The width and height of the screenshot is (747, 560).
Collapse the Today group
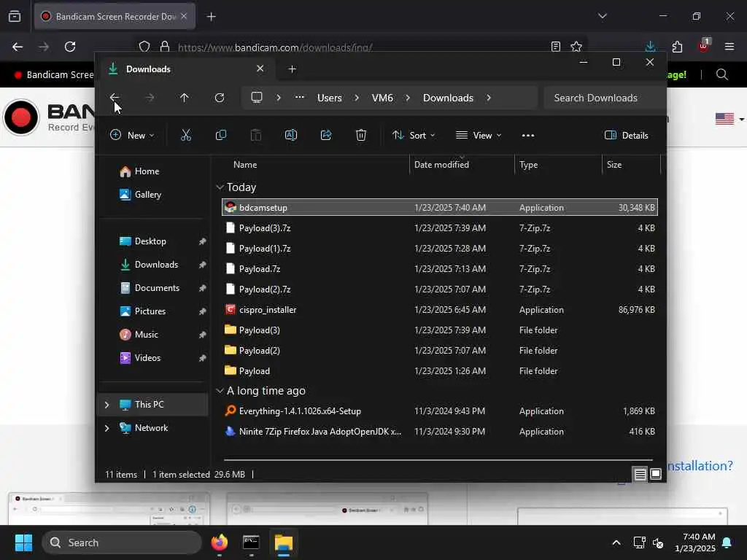(x=220, y=187)
